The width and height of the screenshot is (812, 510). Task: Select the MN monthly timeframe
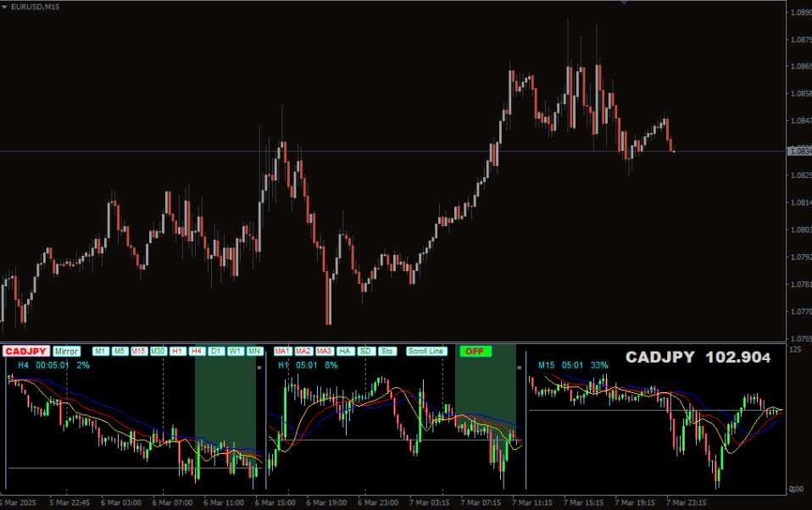click(254, 351)
